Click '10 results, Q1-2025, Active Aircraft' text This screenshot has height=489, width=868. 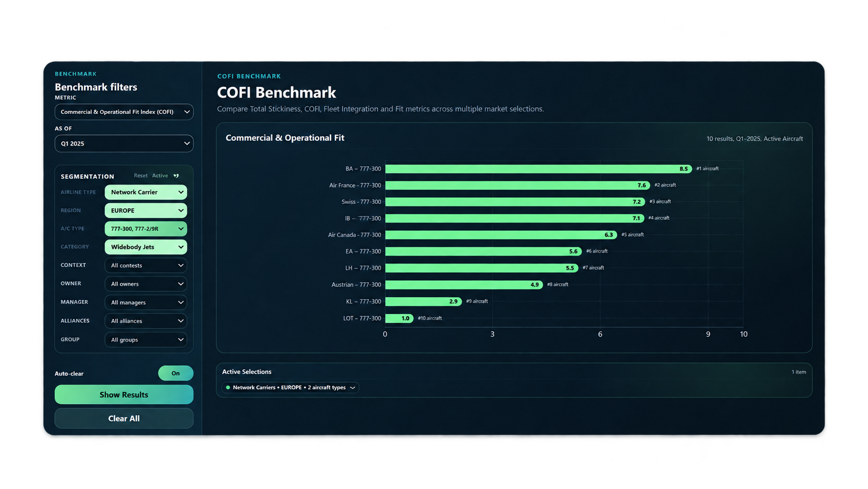tap(755, 139)
